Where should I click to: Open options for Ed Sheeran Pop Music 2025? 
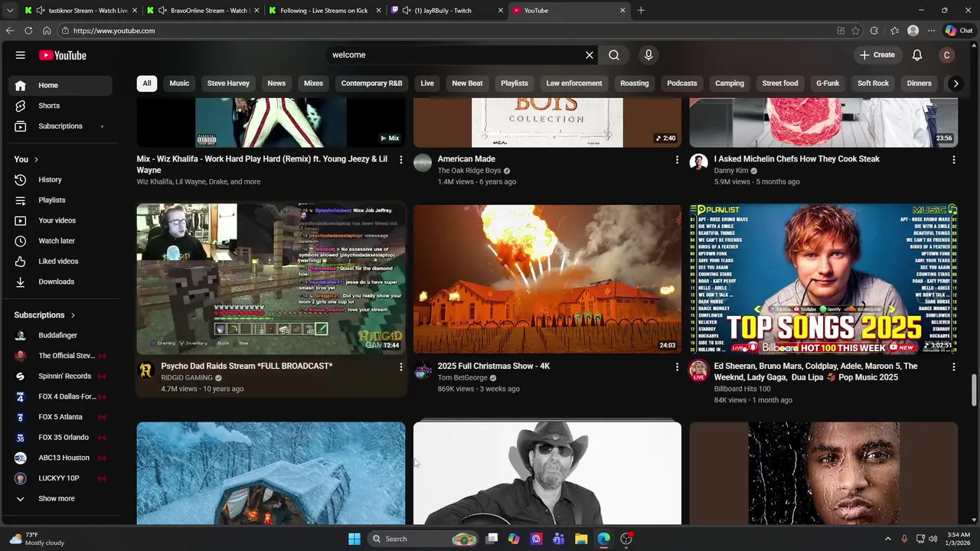953,367
